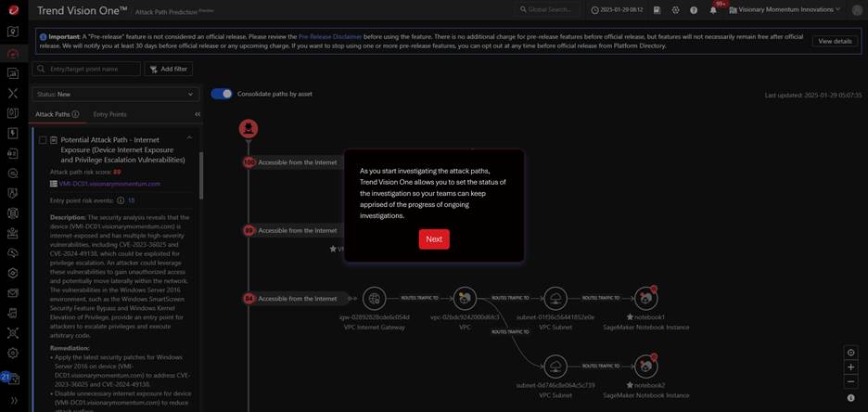The width and height of the screenshot is (868, 412).
Task: Check the Potential Attack Path checkbox
Action: click(x=43, y=141)
